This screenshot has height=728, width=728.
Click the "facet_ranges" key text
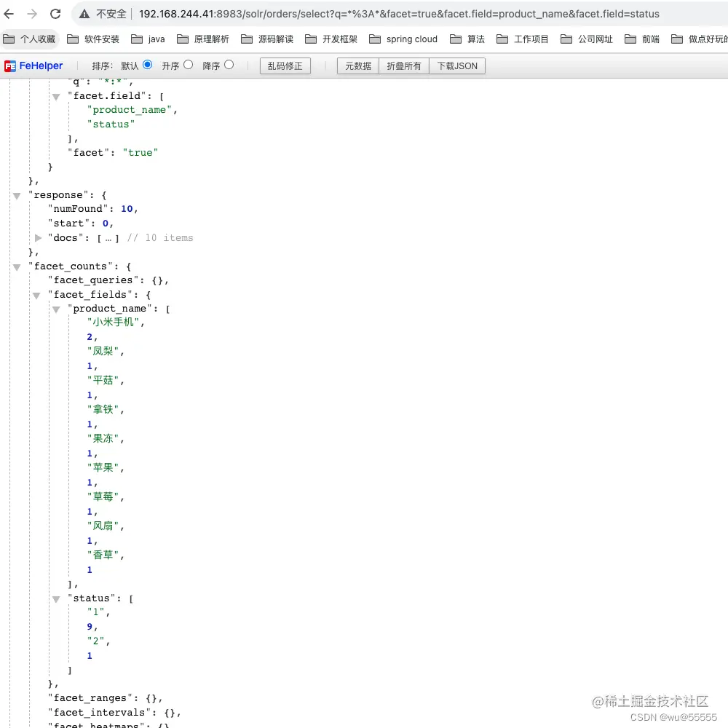click(90, 698)
